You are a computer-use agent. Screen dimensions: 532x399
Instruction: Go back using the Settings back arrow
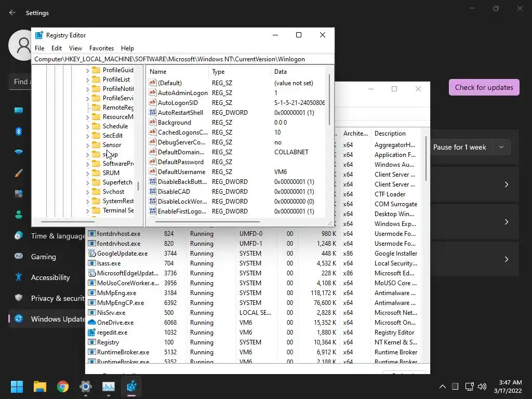(x=12, y=12)
